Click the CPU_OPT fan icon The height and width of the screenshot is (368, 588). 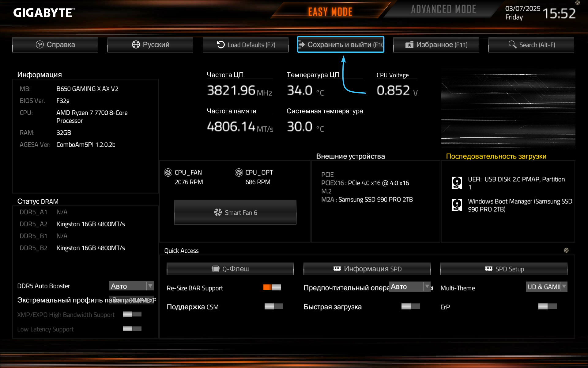coord(239,172)
